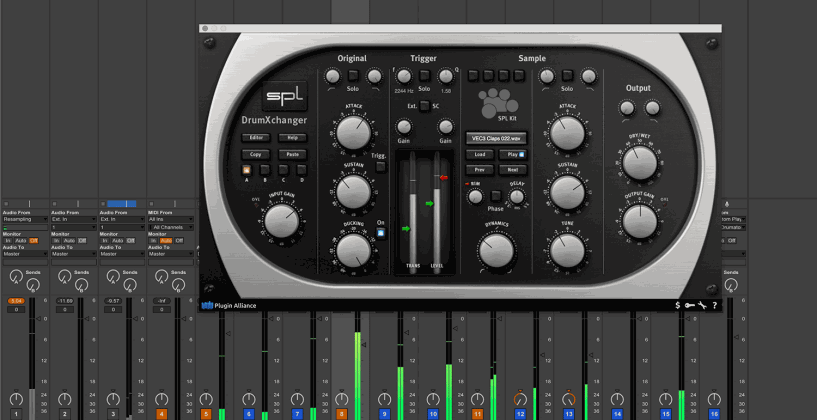
Task: Click the Original section ATTACK knob
Action: [353, 132]
